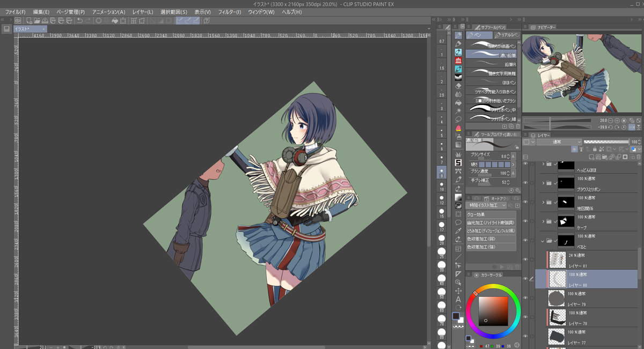Click duplicate sub tool icon

click(x=511, y=126)
